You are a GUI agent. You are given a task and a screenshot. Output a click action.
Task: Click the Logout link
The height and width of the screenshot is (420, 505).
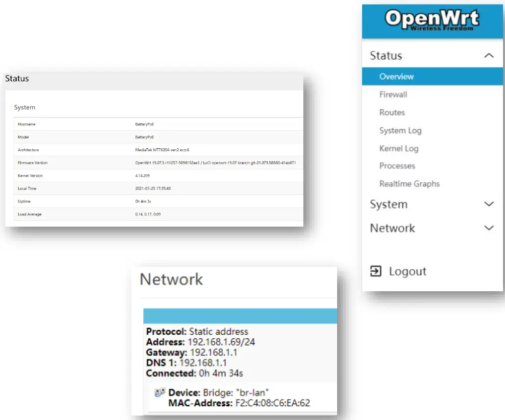(408, 271)
